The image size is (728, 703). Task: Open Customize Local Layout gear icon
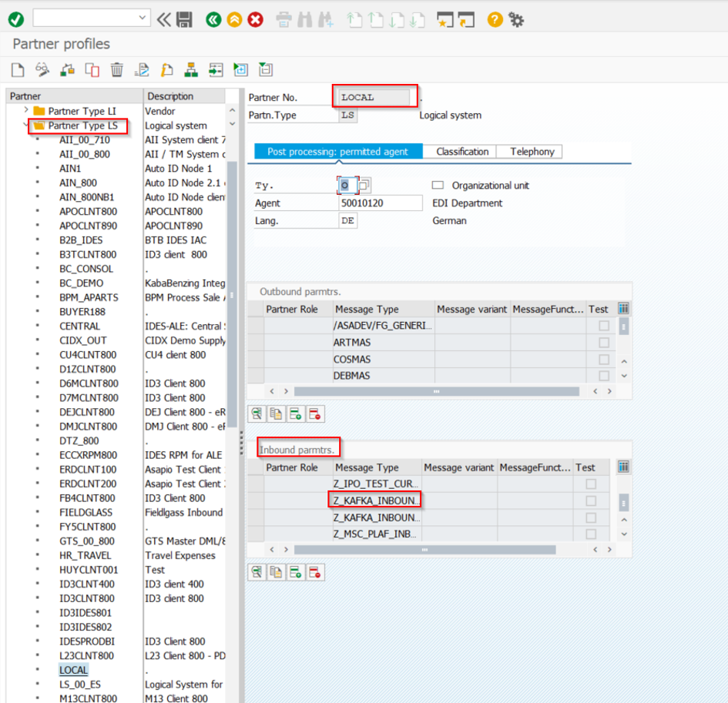(516, 19)
